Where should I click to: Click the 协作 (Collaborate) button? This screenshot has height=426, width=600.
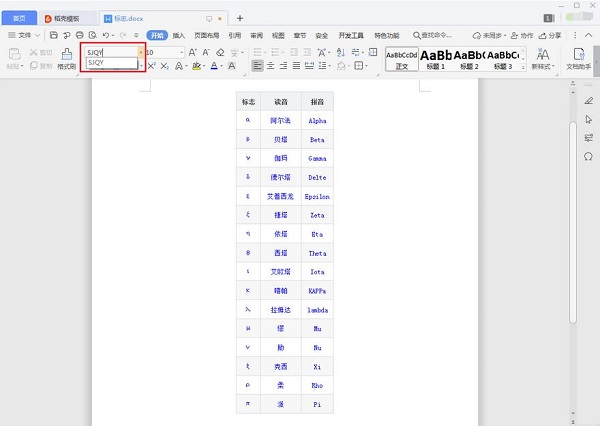[x=522, y=36]
